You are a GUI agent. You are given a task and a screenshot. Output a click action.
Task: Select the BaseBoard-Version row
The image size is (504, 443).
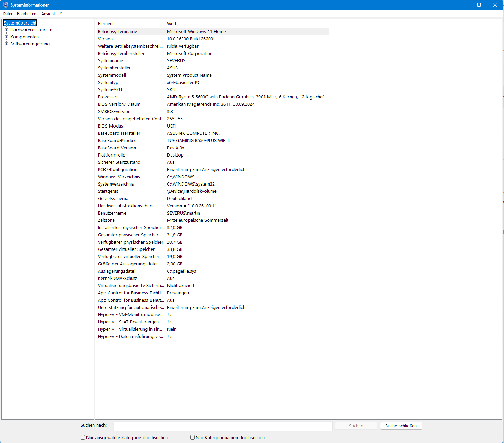tap(212, 148)
